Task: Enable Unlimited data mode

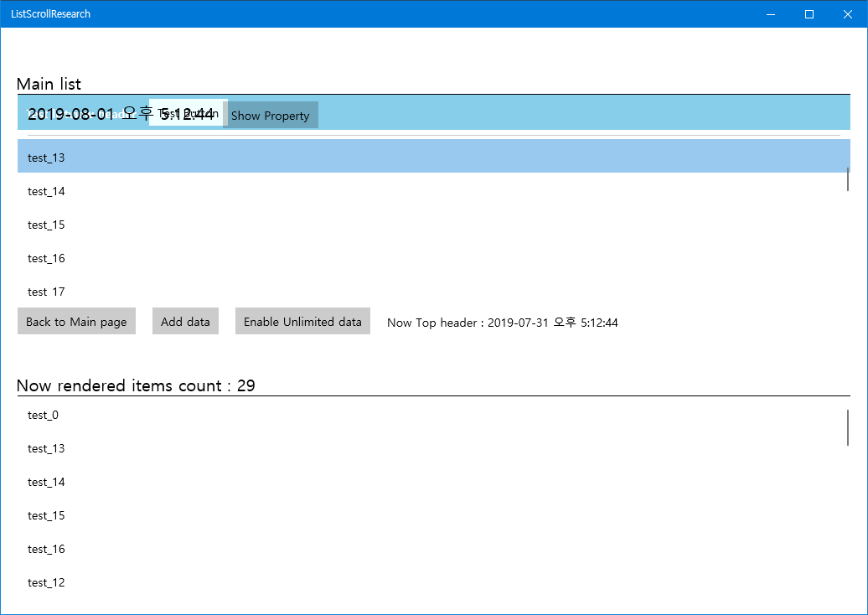Action: [302, 320]
